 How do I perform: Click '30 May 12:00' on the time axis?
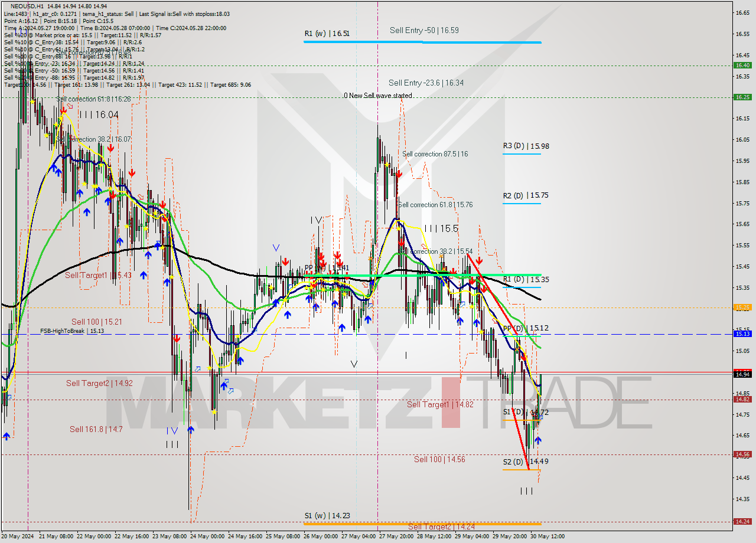548,537
